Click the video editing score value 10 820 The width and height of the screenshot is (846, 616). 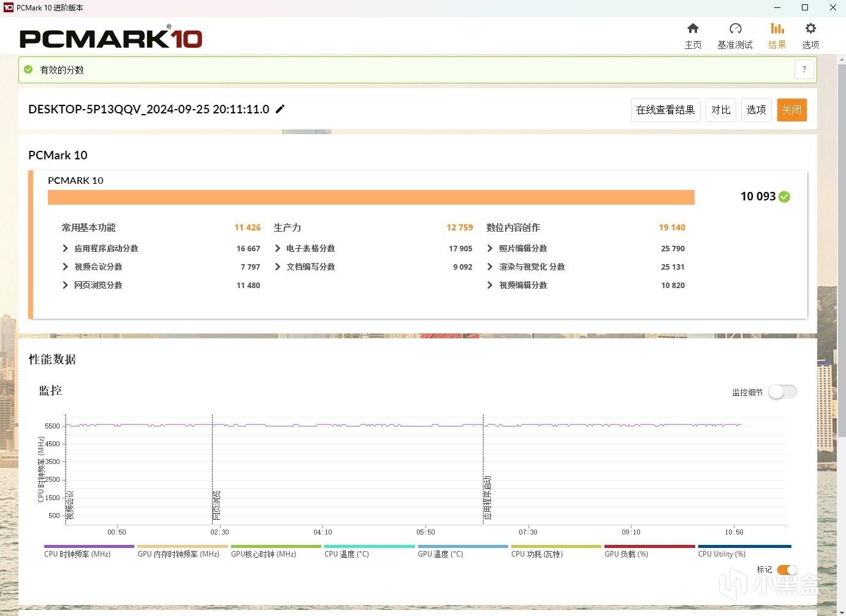[x=673, y=285]
